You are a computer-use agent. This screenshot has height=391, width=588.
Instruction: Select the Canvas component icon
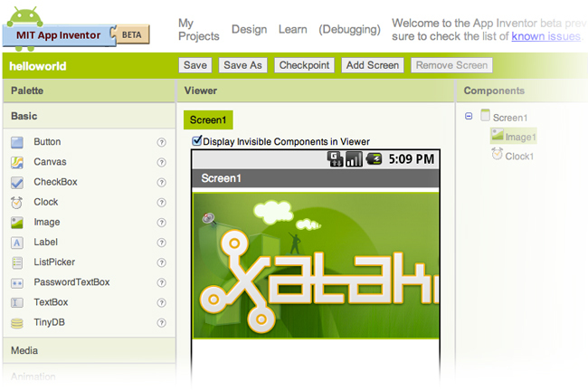(17, 163)
